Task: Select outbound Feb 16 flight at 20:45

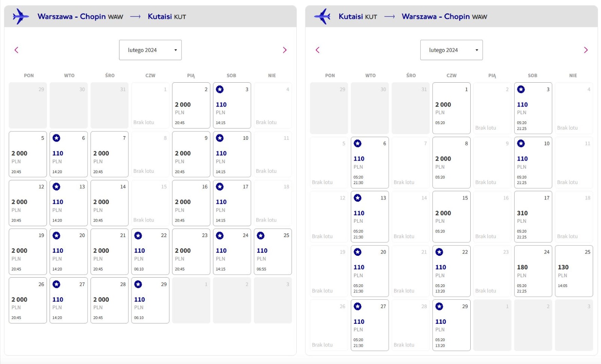Action: point(191,203)
